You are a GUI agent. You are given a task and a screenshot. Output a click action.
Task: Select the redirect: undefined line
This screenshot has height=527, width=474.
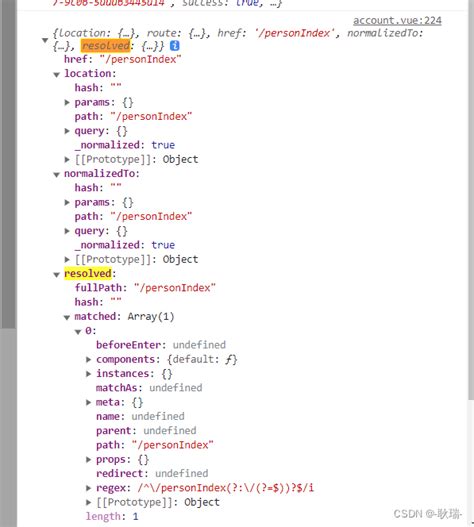pos(152,474)
